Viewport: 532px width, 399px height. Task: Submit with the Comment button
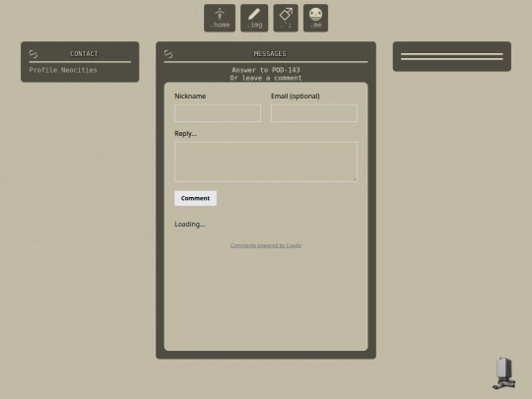point(195,198)
